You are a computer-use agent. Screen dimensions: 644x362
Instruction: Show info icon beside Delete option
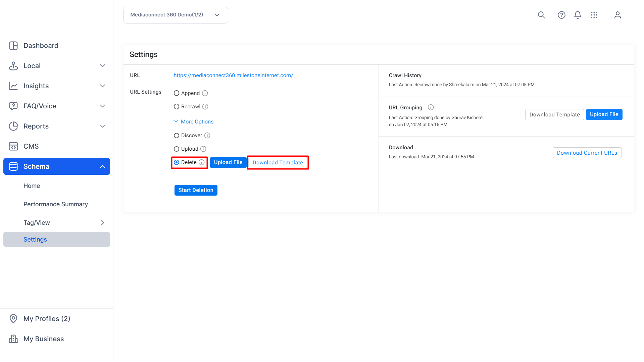coord(201,162)
